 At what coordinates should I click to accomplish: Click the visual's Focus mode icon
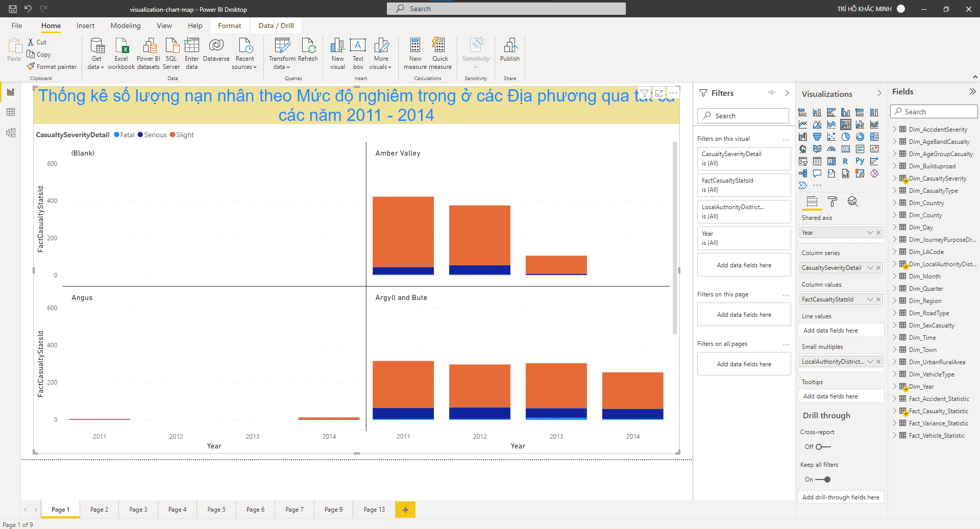(659, 93)
